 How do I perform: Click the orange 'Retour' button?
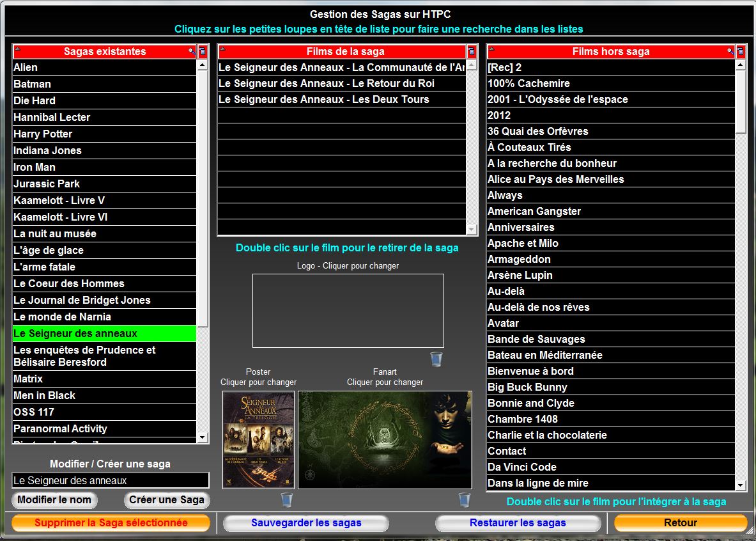(x=681, y=522)
